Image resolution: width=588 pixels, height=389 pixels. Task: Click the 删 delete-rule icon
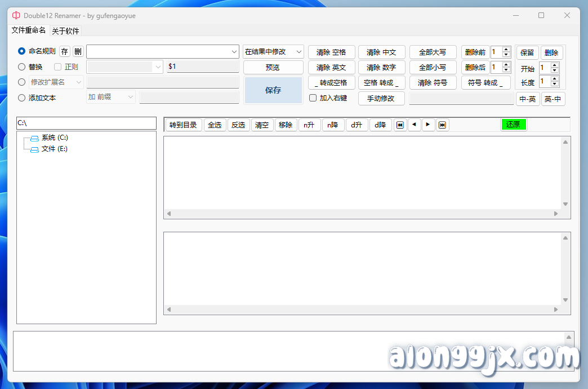77,51
